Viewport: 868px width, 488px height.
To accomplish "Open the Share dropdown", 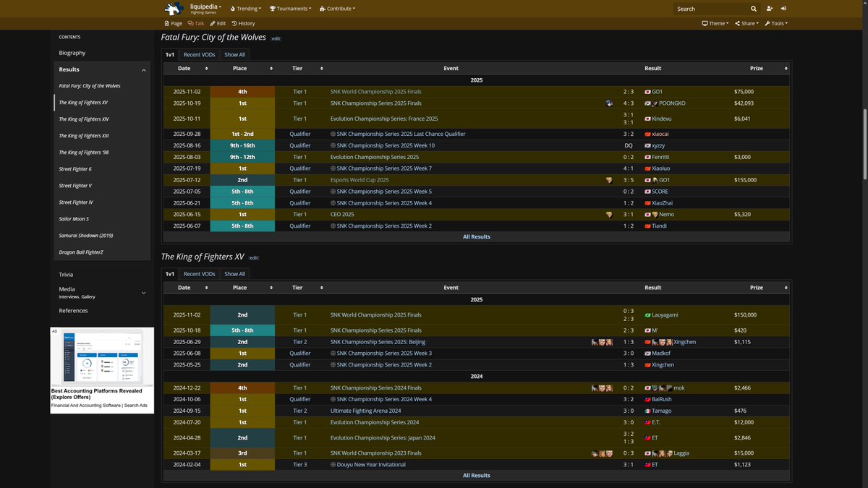I will click(x=746, y=23).
